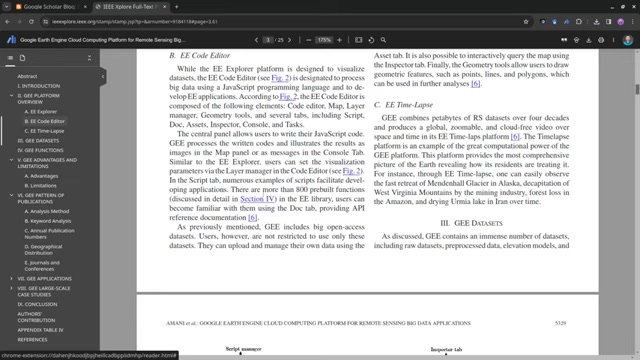Rotate the document with the rotate icon
The height and width of the screenshot is (360, 640).
point(371,40)
